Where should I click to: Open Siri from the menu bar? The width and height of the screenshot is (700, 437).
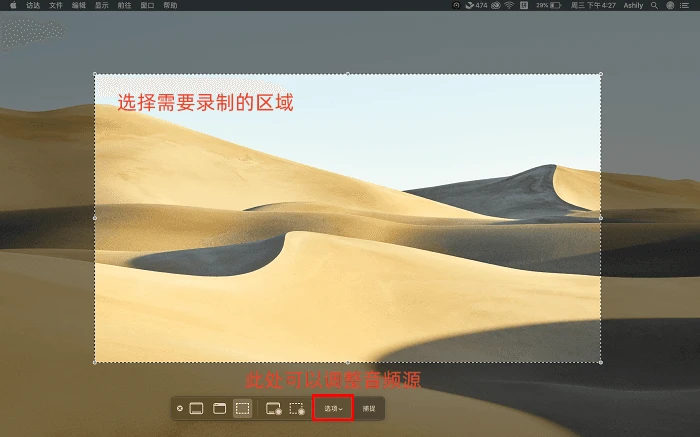[x=670, y=5]
